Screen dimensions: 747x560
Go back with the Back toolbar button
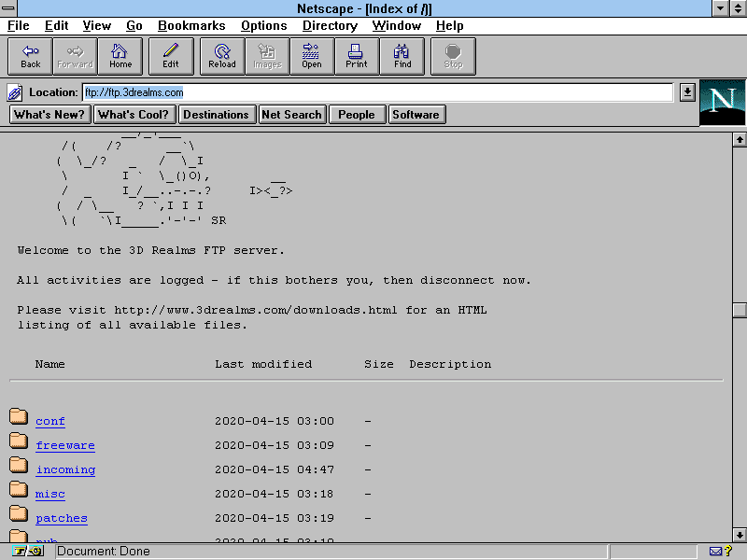tap(31, 57)
